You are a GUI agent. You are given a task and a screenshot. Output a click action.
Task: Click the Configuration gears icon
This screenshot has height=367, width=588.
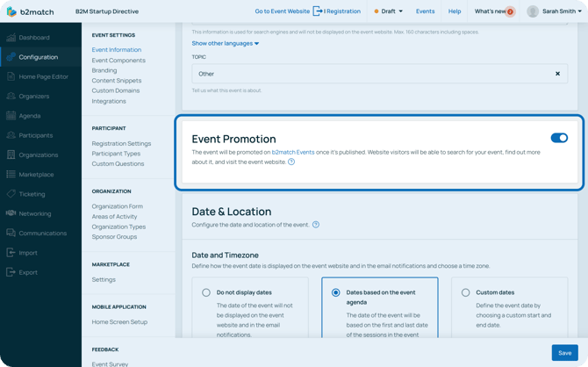pyautogui.click(x=11, y=57)
